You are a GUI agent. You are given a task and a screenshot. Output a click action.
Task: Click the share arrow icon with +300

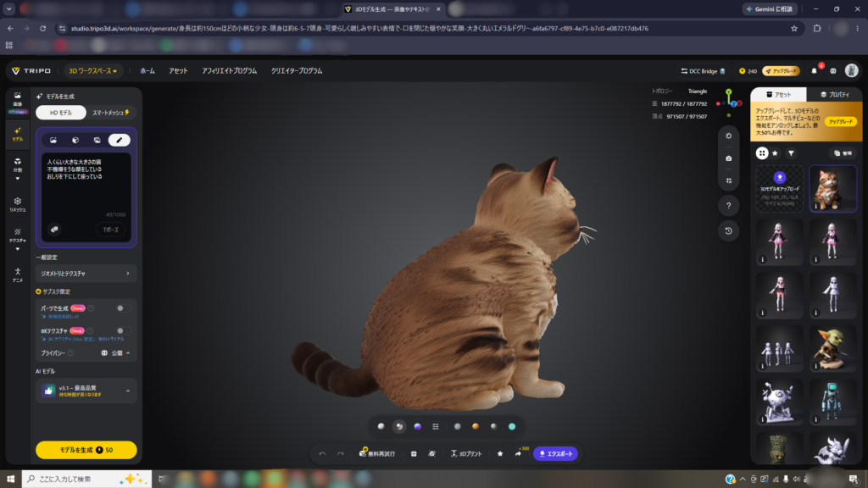518,454
